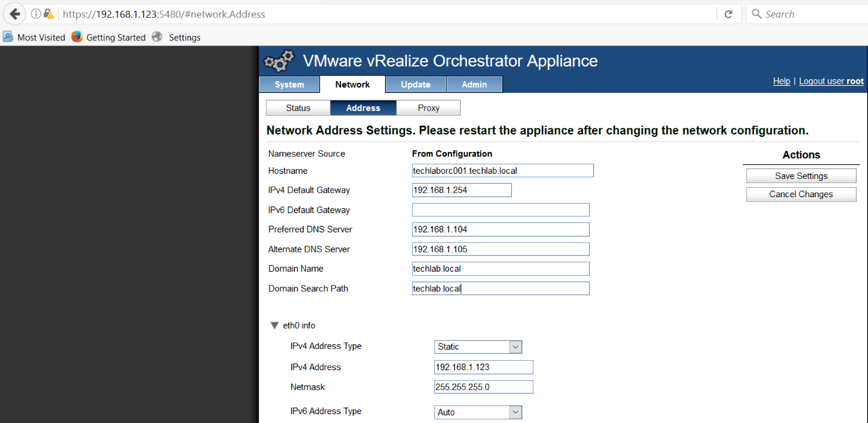Click the Getting Started bookmark label
This screenshot has width=868, height=423.
click(x=116, y=37)
